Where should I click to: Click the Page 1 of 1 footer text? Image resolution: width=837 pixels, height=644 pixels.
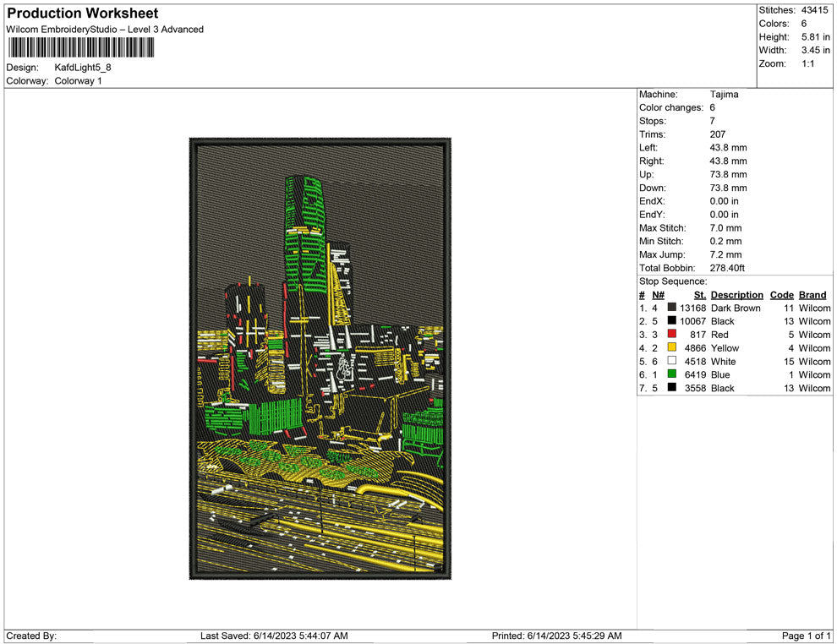coord(807,636)
